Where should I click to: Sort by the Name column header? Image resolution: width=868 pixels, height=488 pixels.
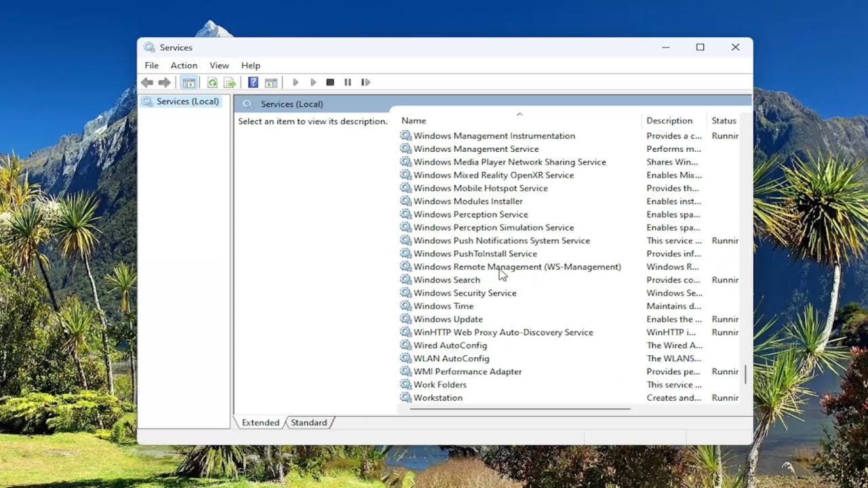(519, 121)
